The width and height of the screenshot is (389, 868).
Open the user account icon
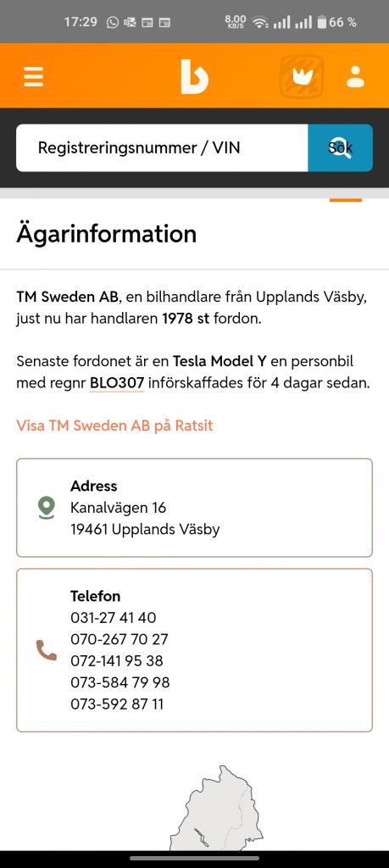(355, 76)
